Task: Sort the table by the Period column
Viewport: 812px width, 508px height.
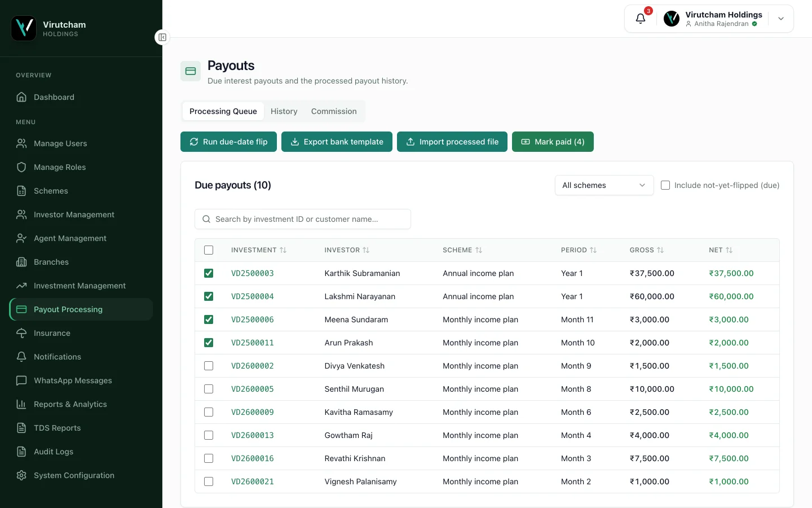Action: point(579,250)
